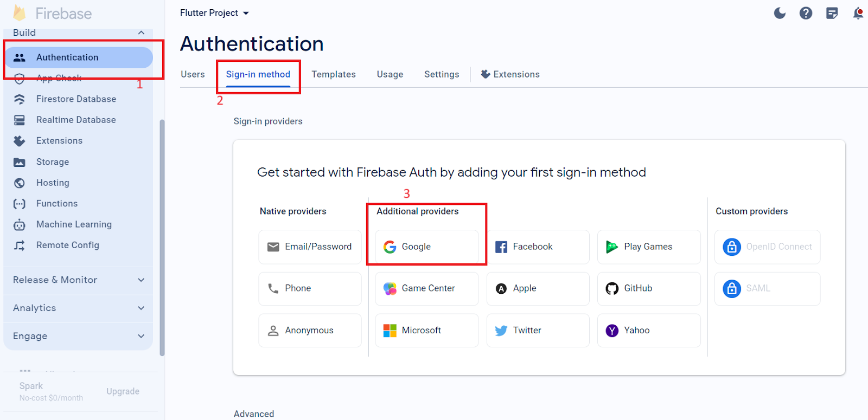Click the Yahoo provider name

pos(637,331)
